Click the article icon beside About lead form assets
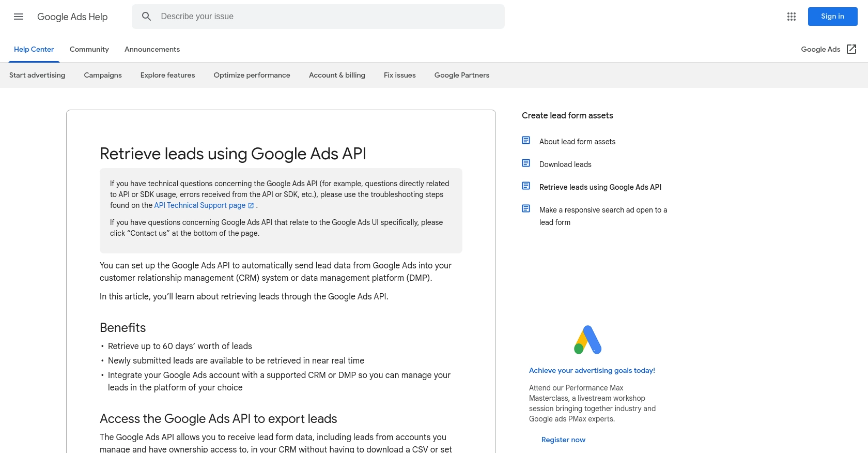The image size is (868, 453). pyautogui.click(x=526, y=140)
